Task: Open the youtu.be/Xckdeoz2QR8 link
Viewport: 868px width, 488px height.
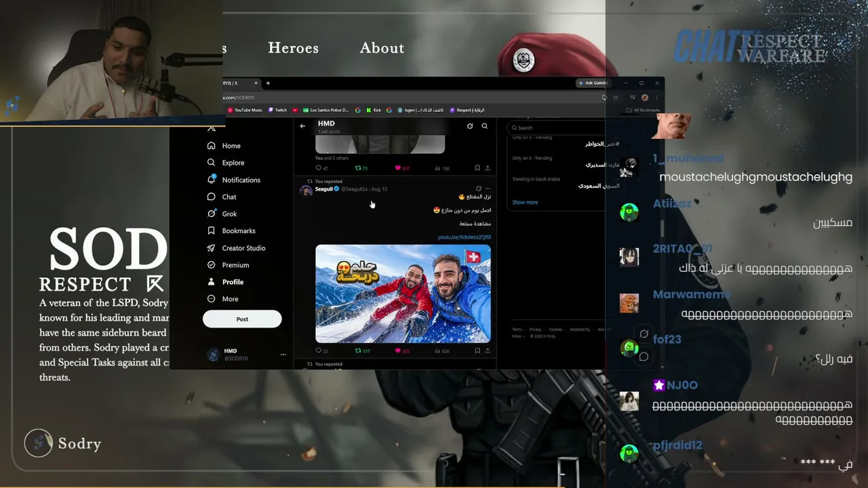Action: [465, 237]
